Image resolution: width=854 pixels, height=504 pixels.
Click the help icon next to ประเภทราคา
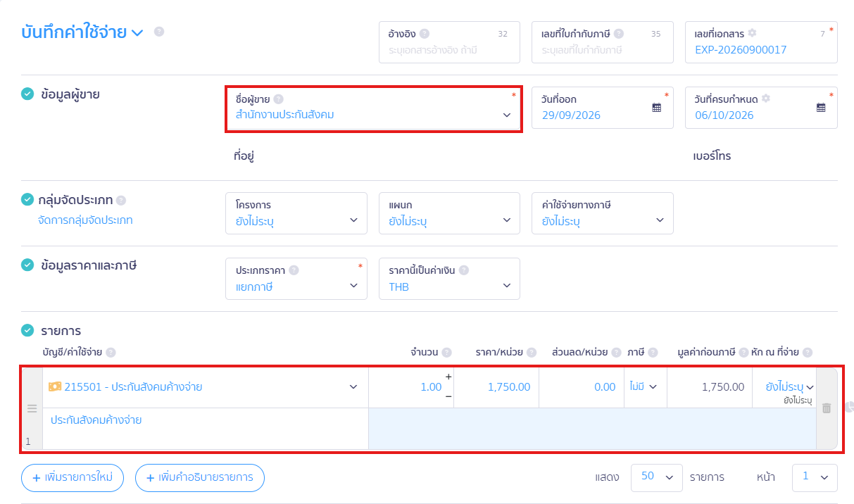coord(294,270)
